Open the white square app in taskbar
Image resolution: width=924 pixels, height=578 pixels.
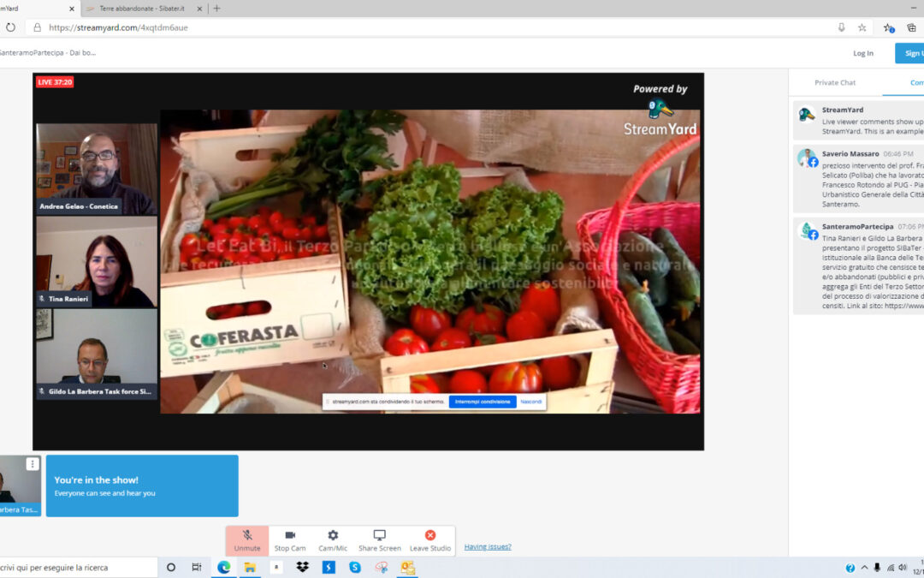pyautogui.click(x=276, y=568)
